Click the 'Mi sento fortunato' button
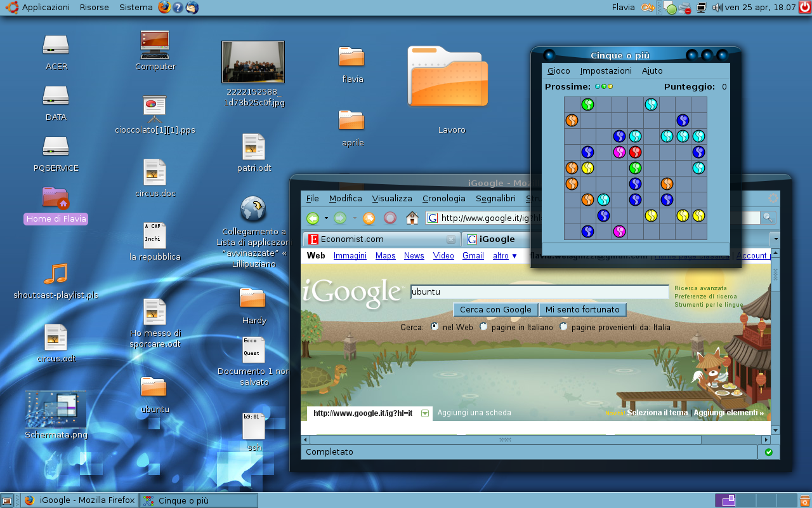Viewport: 812px width, 508px height. [x=582, y=310]
